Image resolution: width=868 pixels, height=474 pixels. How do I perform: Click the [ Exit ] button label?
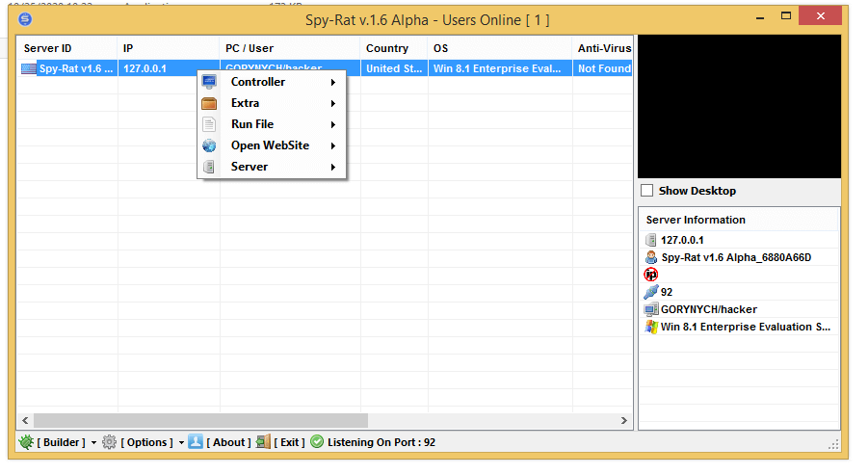[x=289, y=442]
